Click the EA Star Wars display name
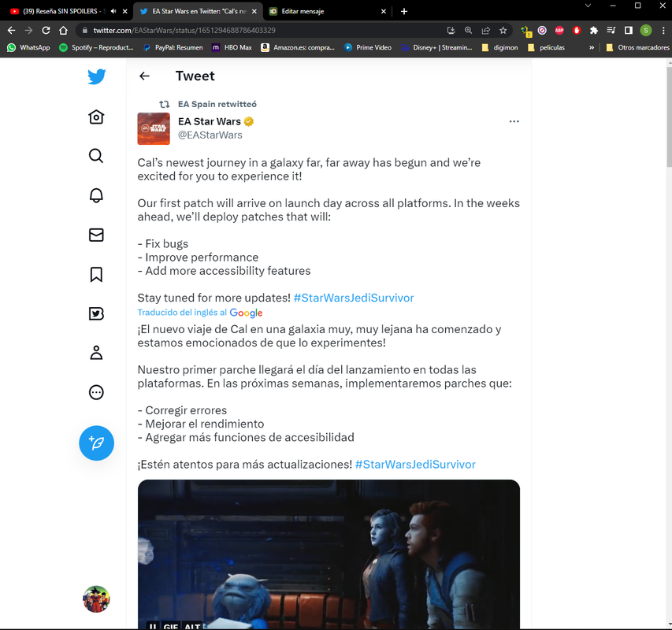672x630 pixels. [209, 121]
